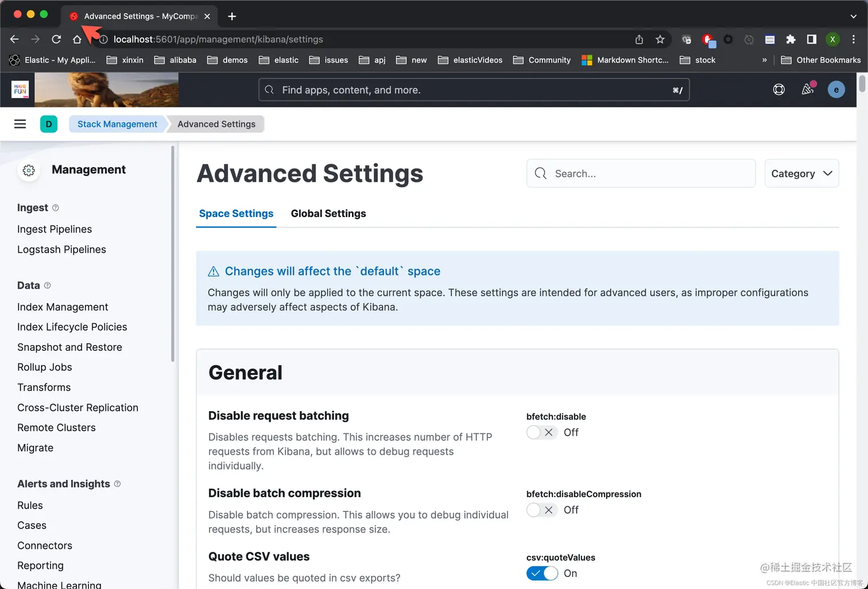Open Index Lifecycle Policies in sidebar
The width and height of the screenshot is (868, 589).
coord(72,327)
